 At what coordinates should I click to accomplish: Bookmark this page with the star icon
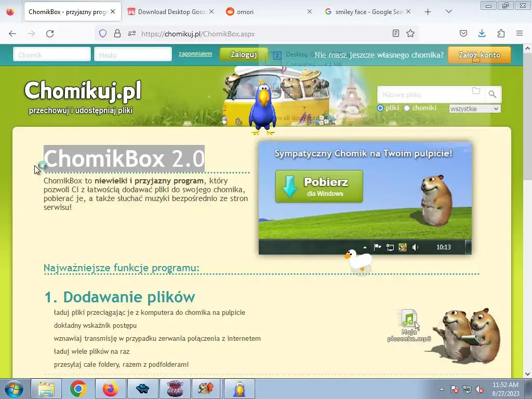point(410,33)
